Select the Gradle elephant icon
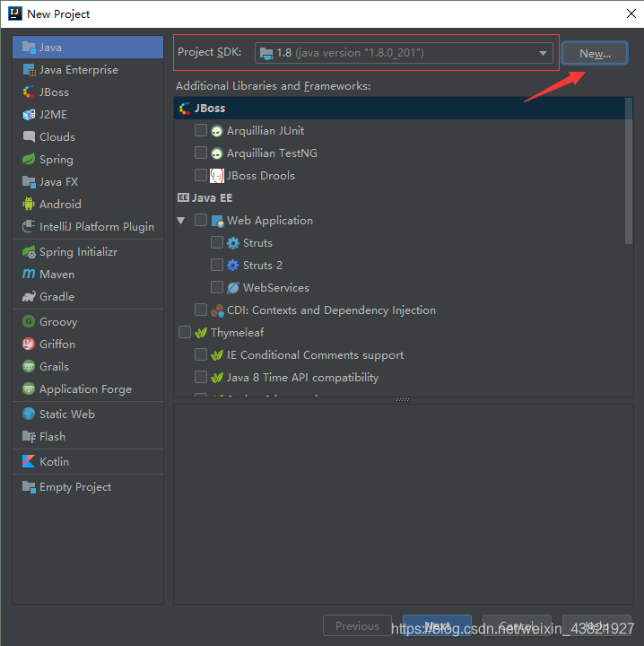Image resolution: width=644 pixels, height=646 pixels. tap(29, 297)
